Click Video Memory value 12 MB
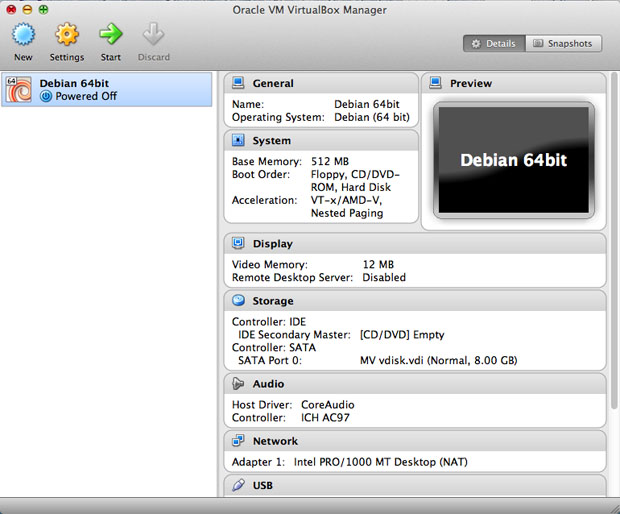Image resolution: width=620 pixels, height=514 pixels. point(378,265)
